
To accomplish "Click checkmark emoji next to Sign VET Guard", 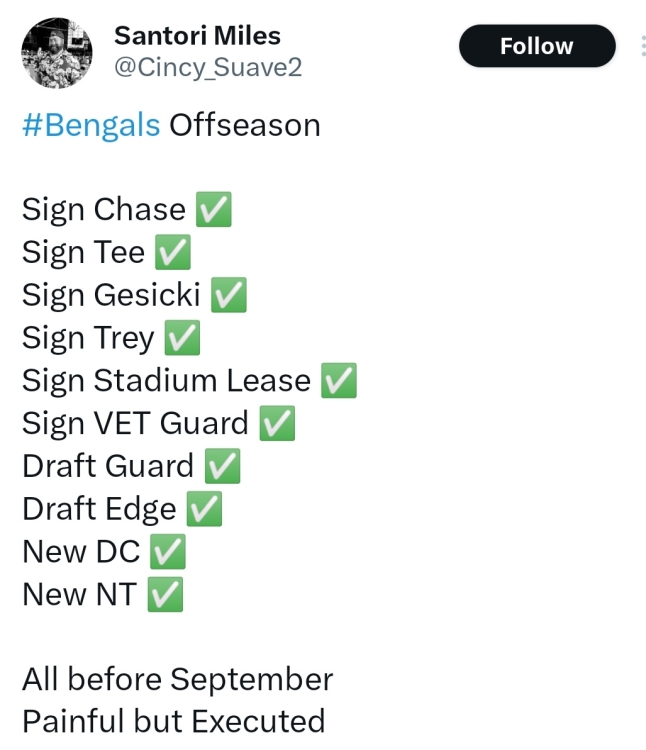I will coord(277,423).
